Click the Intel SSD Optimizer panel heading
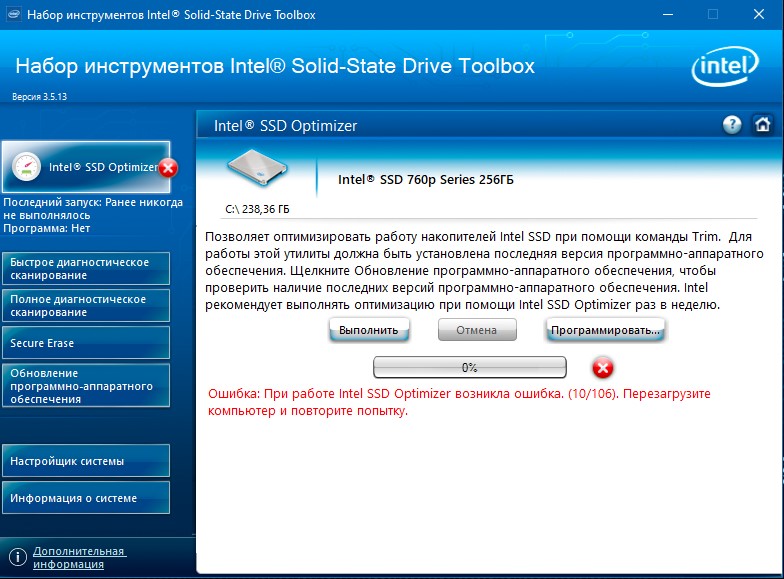This screenshot has height=579, width=784. pyautogui.click(x=286, y=126)
